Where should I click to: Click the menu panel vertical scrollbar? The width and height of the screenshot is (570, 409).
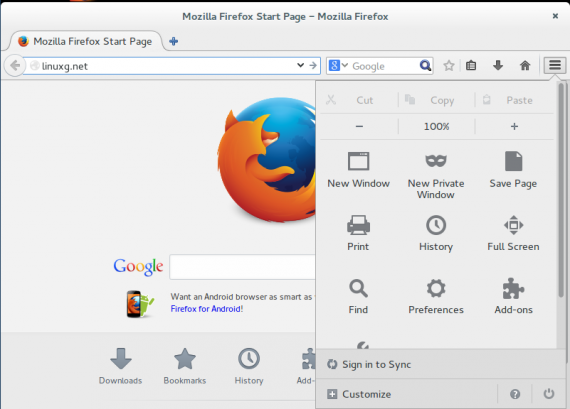[561, 191]
